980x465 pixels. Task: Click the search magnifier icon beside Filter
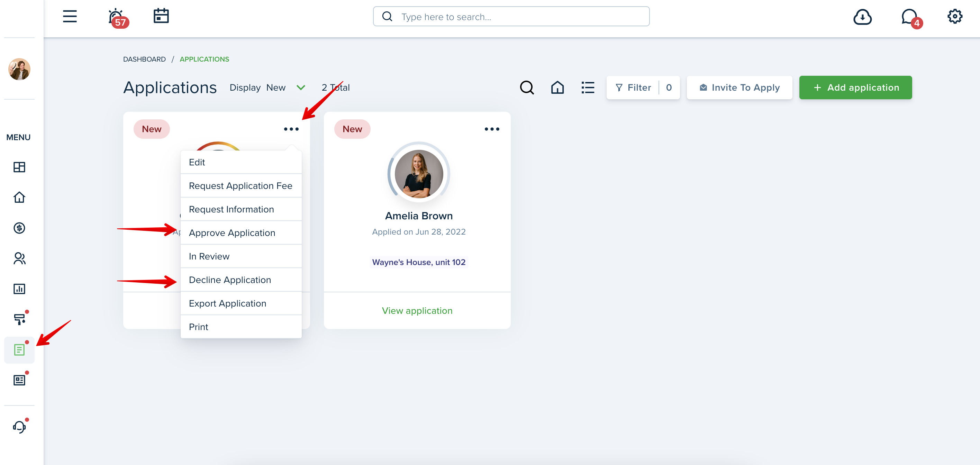coord(527,88)
